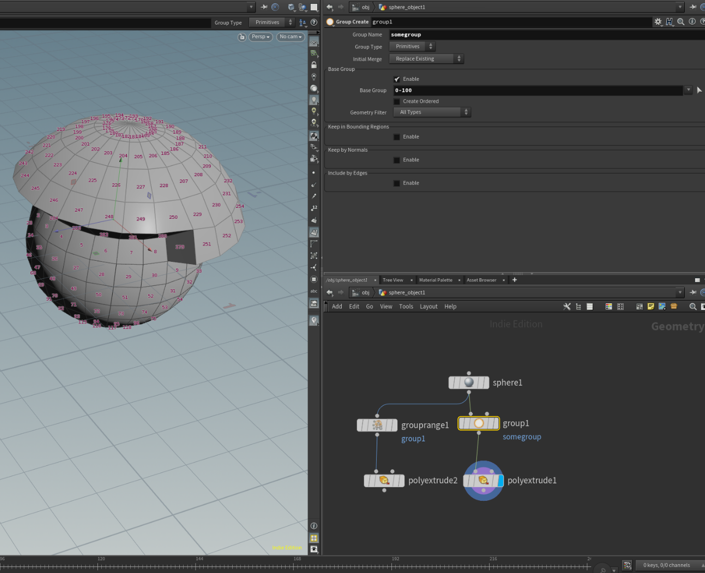Check the Create Ordered checkbox
This screenshot has height=573, width=705.
397,101
